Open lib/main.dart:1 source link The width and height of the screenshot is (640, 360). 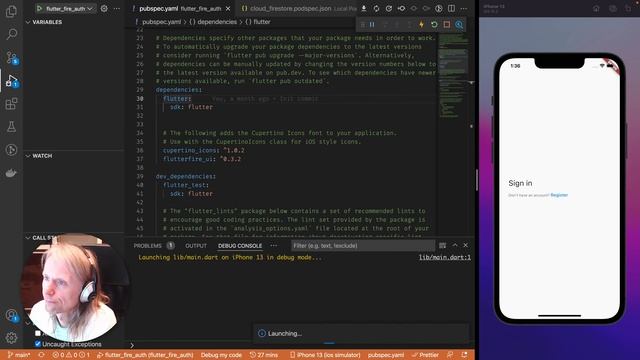point(444,258)
